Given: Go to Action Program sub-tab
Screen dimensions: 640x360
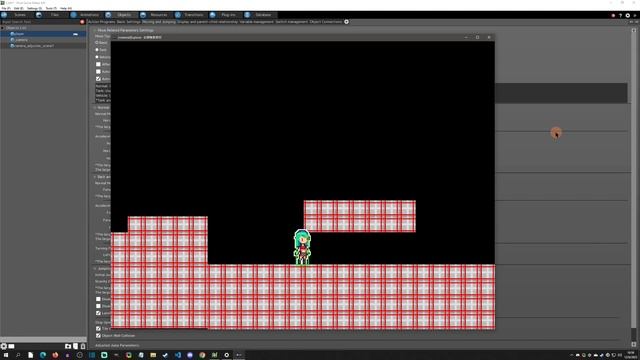Looking at the screenshot, I should 102,22.
